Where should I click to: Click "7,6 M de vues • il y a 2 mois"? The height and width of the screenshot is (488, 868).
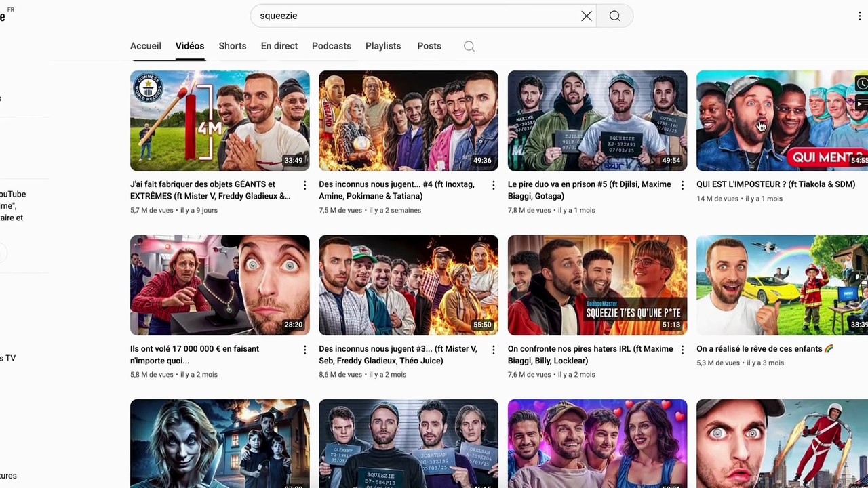[551, 375]
